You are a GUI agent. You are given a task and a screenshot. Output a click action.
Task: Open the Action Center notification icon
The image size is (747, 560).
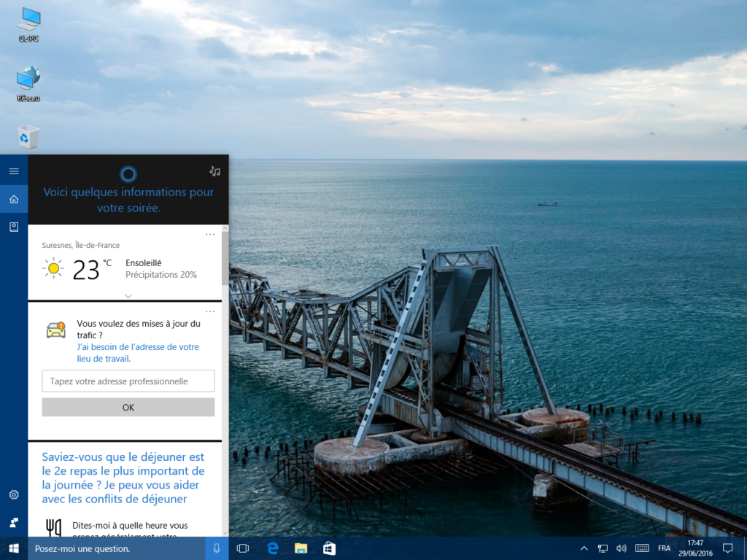tap(727, 548)
